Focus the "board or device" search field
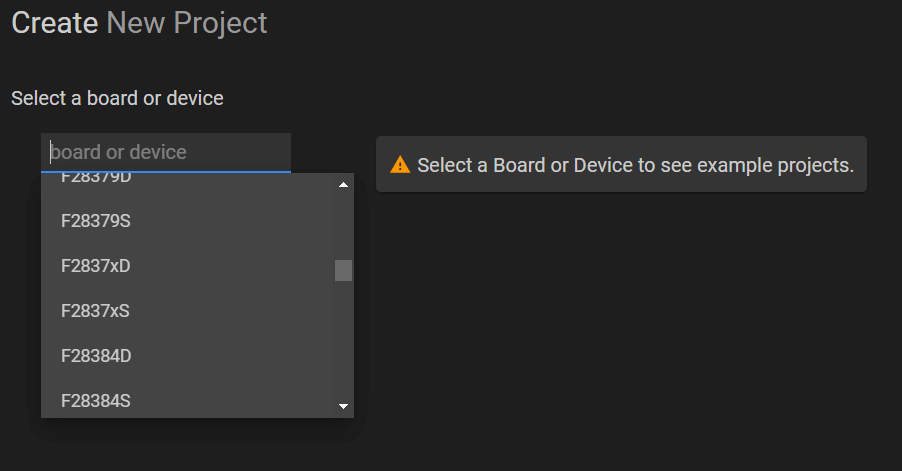Image resolution: width=902 pixels, height=471 pixels. coord(166,152)
